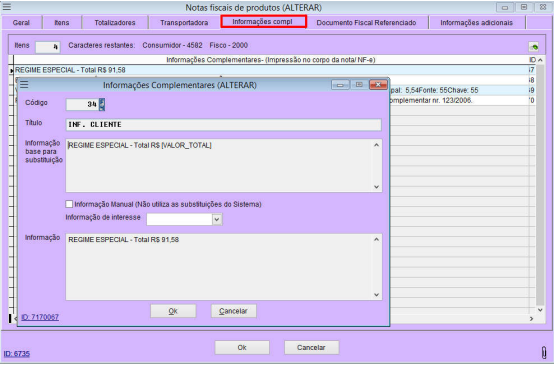554x365 pixels.
Task: Click Cancelar in the bottom main window
Action: pos(311,347)
